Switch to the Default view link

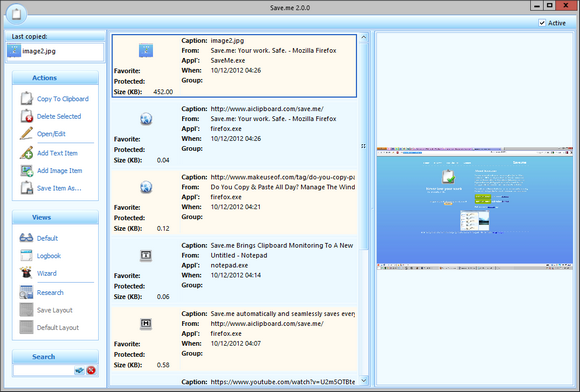tap(47, 238)
